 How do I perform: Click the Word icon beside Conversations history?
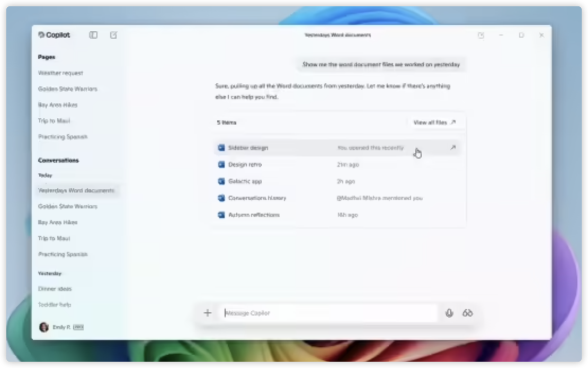(221, 198)
